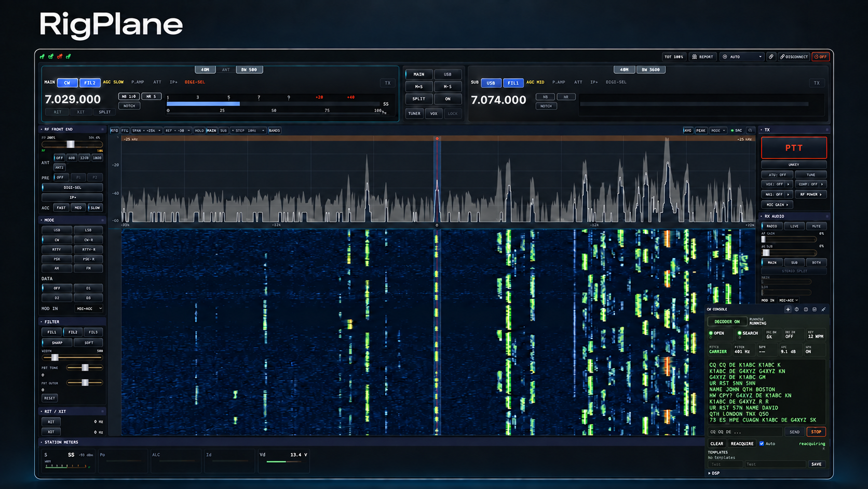The image size is (868, 489).
Task: Click the main VFO frequency 7.029.000
Action: 73,99
